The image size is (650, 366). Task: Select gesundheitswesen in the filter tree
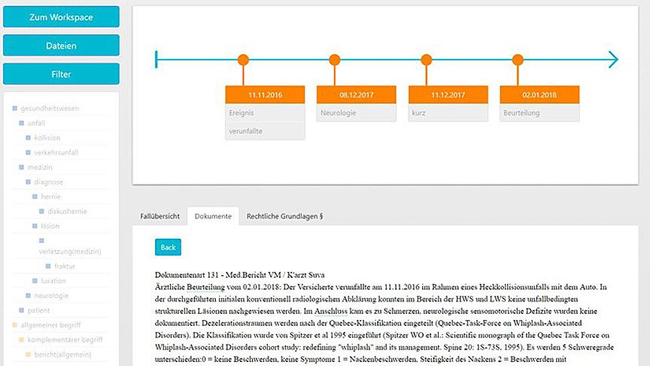tap(50, 108)
